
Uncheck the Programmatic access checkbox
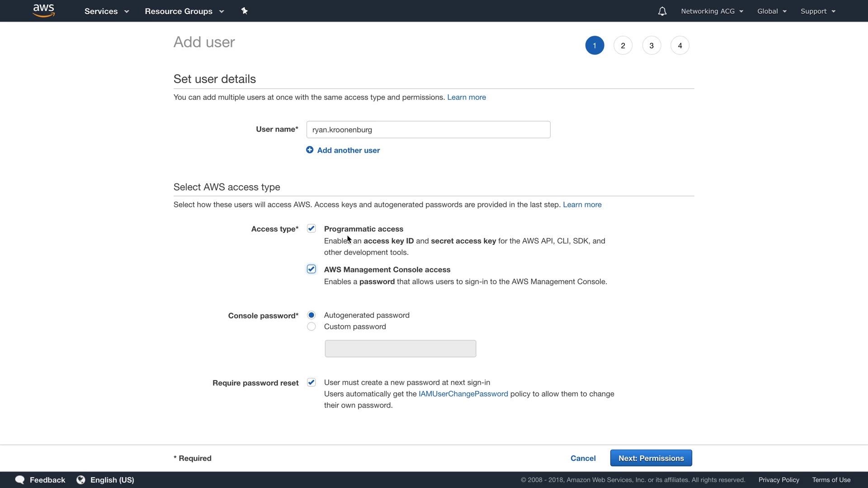(x=311, y=229)
